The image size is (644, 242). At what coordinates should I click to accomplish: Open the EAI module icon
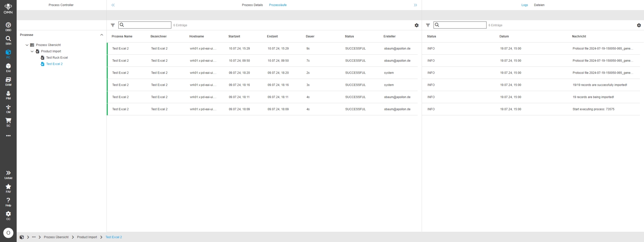click(x=8, y=68)
